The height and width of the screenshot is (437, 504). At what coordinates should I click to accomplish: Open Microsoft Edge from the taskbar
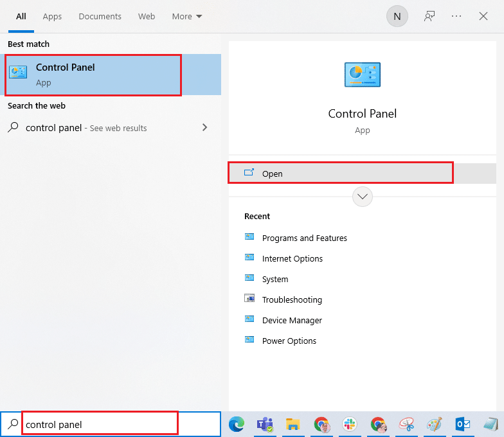tap(237, 424)
